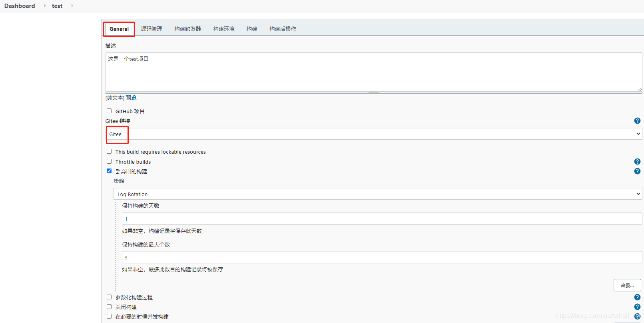Enable the Throttle builds checkbox
644x323 pixels.
point(109,161)
